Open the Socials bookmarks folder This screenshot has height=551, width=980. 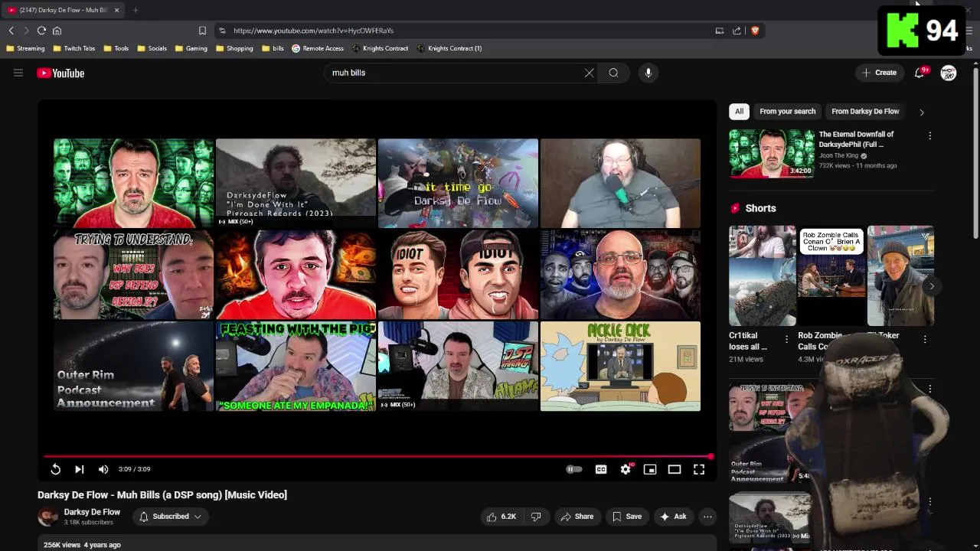pyautogui.click(x=152, y=48)
